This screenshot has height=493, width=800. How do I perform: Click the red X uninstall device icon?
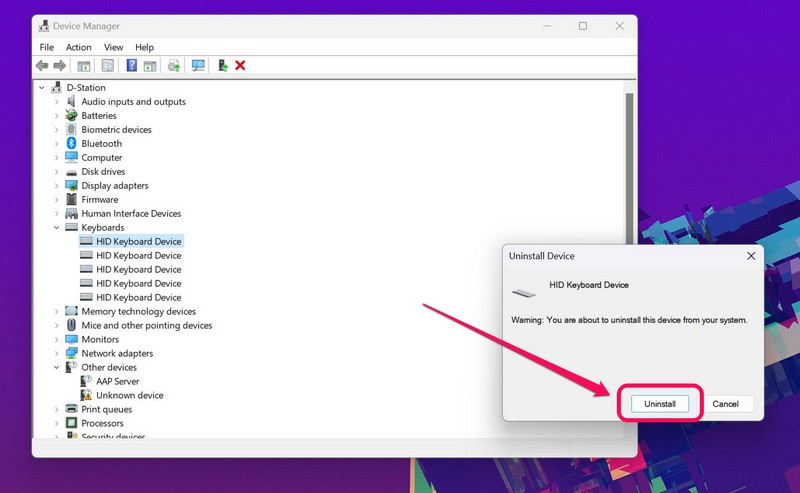(x=240, y=66)
